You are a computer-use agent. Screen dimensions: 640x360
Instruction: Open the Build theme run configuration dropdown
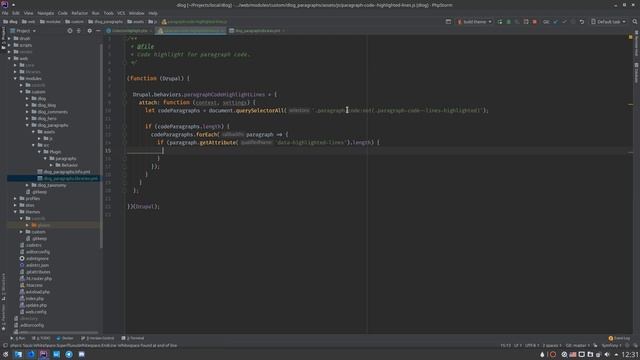click(x=475, y=22)
